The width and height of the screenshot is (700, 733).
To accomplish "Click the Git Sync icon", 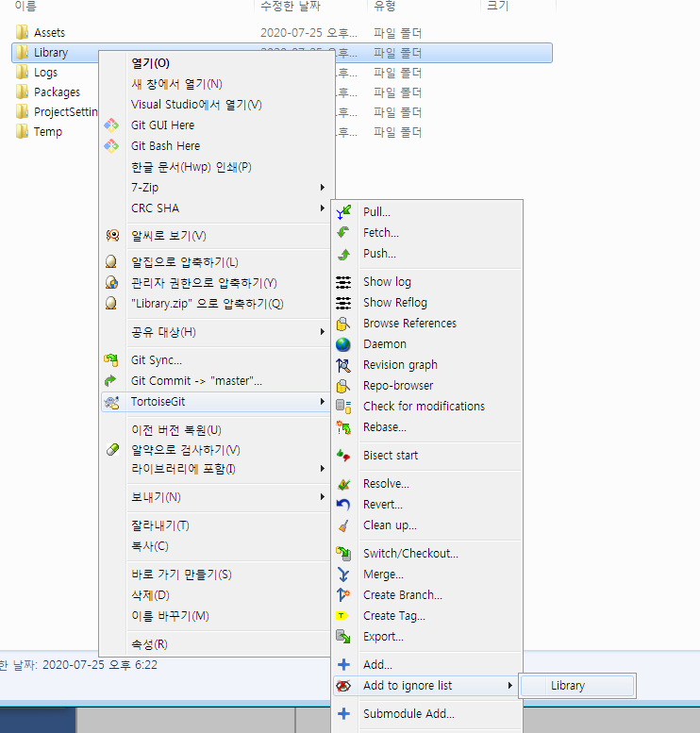I will tap(111, 360).
